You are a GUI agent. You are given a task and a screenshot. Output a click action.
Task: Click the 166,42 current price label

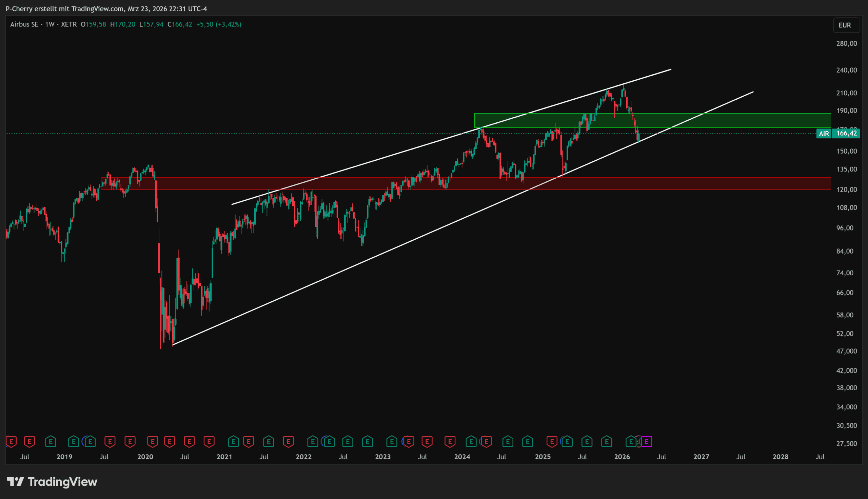tap(846, 133)
